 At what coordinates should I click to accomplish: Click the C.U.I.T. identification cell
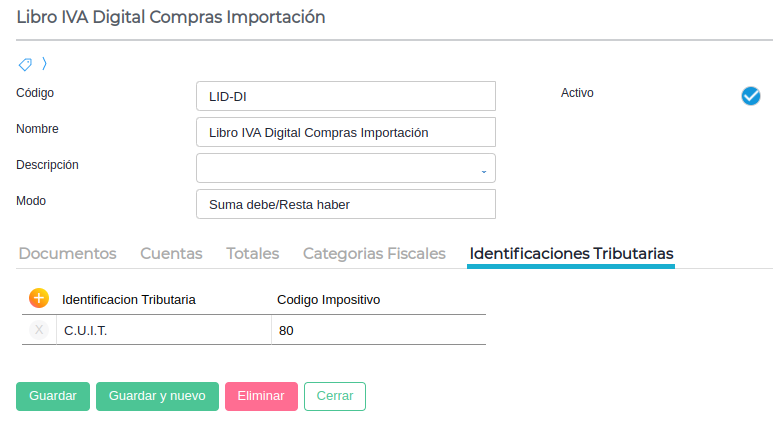163,330
